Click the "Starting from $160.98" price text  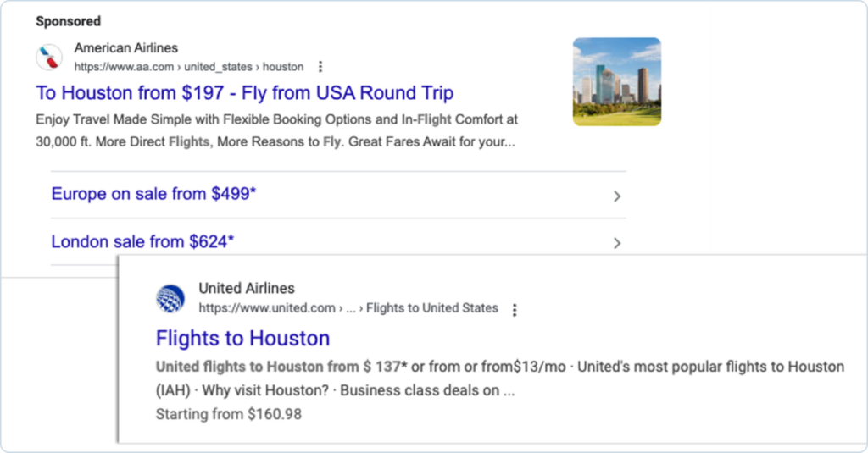pos(229,414)
